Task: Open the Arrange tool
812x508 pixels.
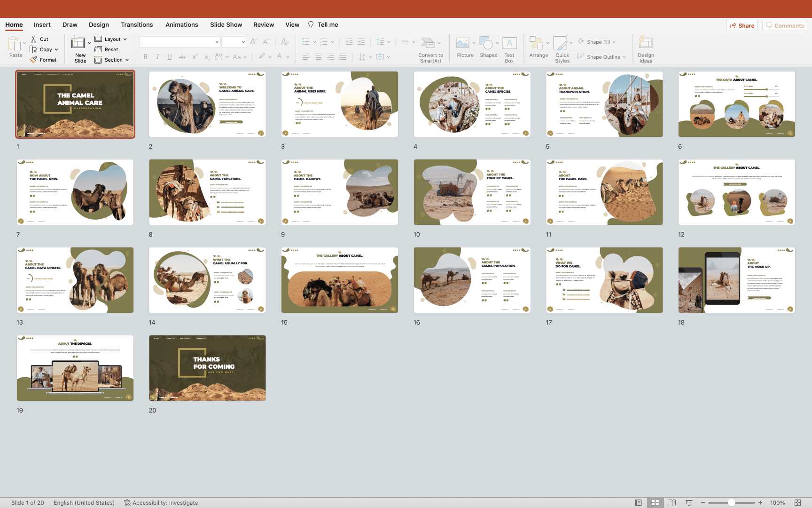Action: point(536,43)
